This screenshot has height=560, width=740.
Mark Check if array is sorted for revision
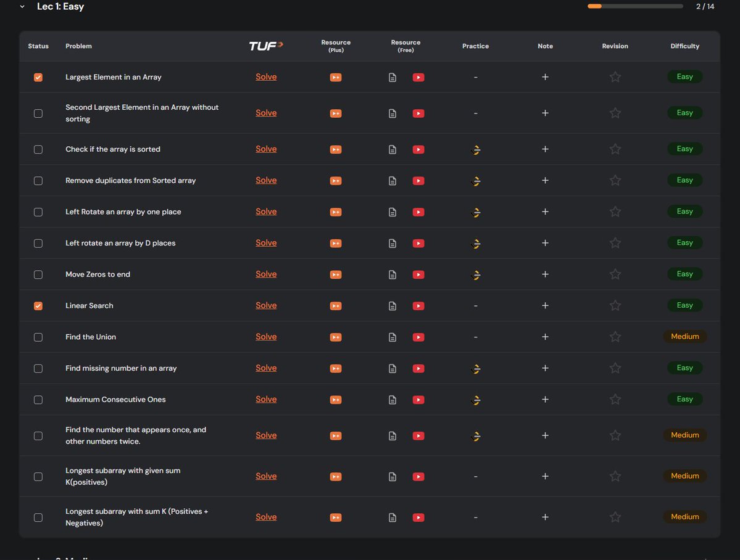pos(615,149)
